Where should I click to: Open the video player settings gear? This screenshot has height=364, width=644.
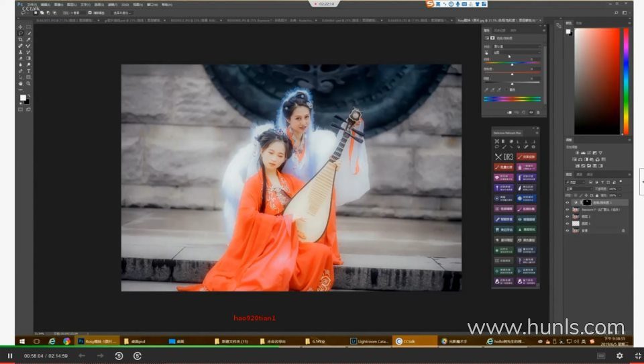tap(619, 355)
